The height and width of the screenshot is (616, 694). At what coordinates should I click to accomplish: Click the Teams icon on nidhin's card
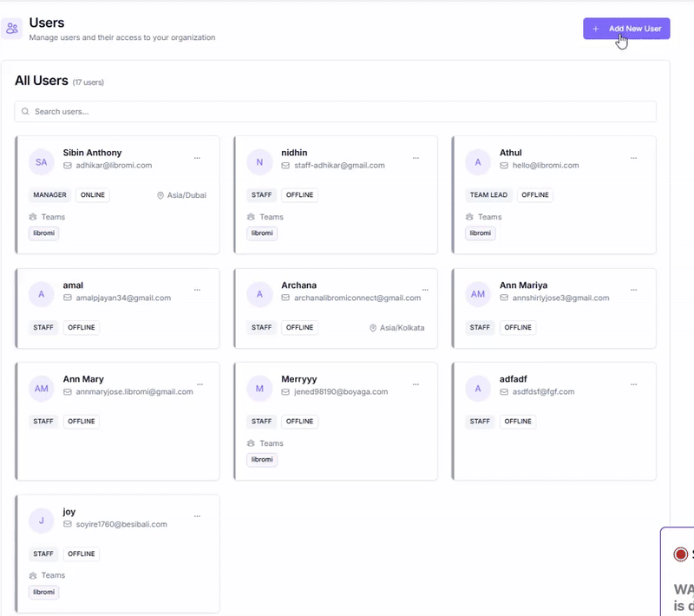coord(251,217)
